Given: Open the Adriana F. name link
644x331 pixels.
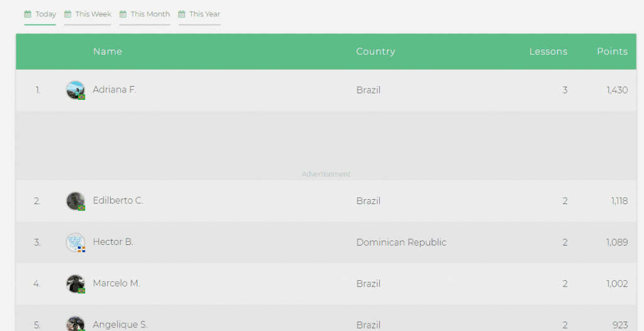Looking at the screenshot, I should 114,89.
